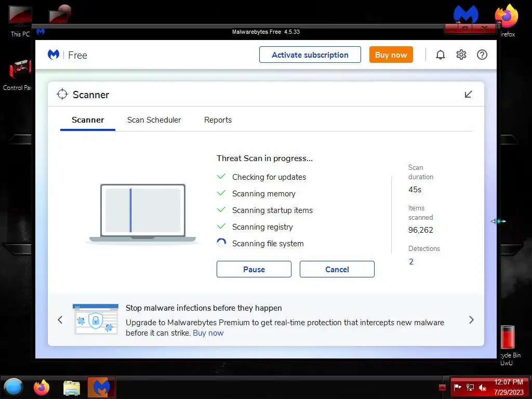
Task: Open the Windows Start orb
Action: pyautogui.click(x=13, y=388)
